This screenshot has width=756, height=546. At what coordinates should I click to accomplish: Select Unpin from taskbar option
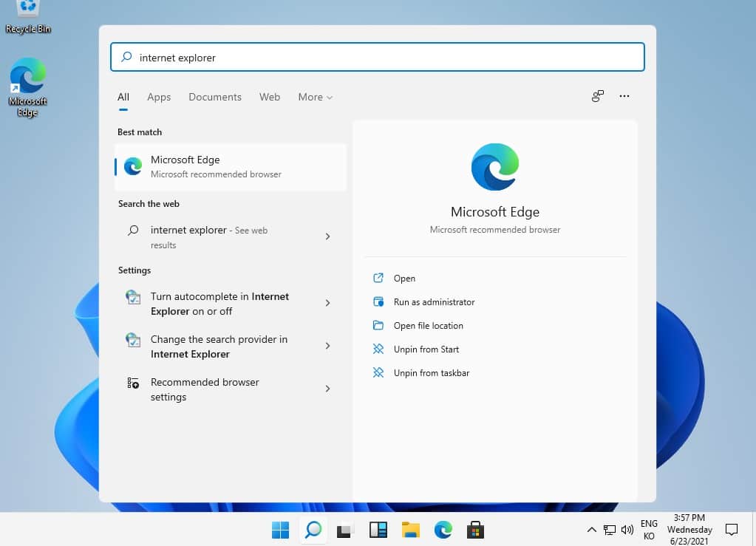point(431,373)
